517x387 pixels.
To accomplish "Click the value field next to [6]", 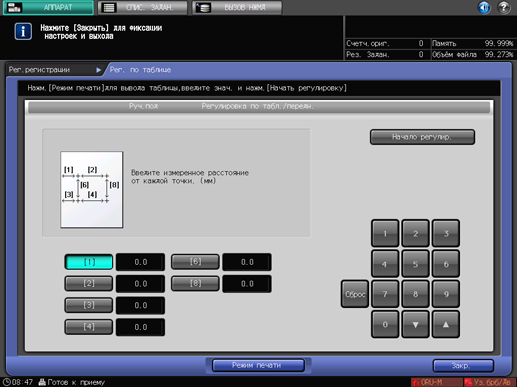I will click(x=247, y=262).
